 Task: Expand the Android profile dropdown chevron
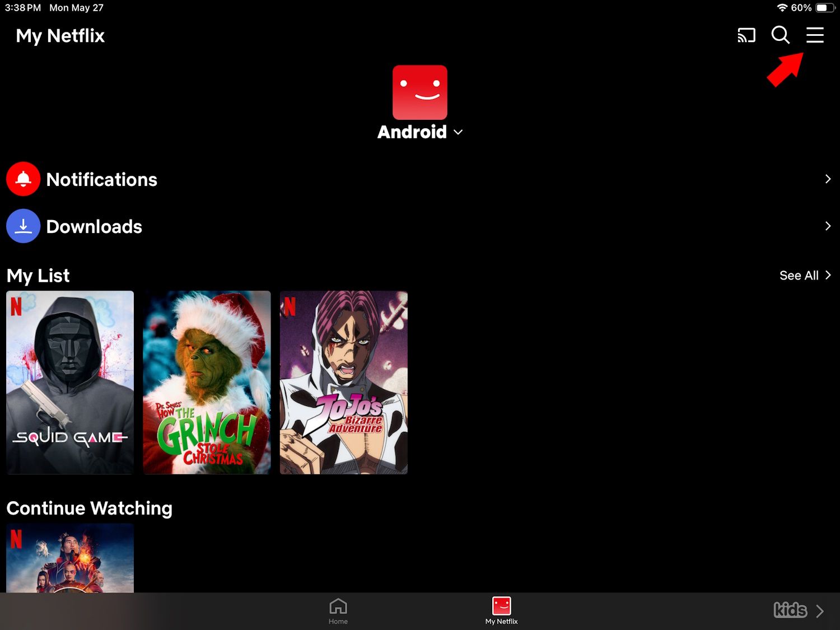pos(458,132)
